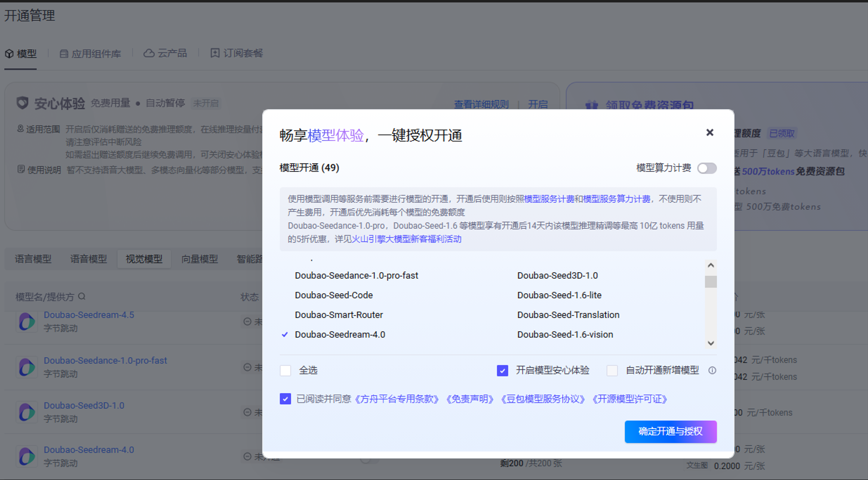Open the 方舟平台专用条款 link

tap(397, 399)
